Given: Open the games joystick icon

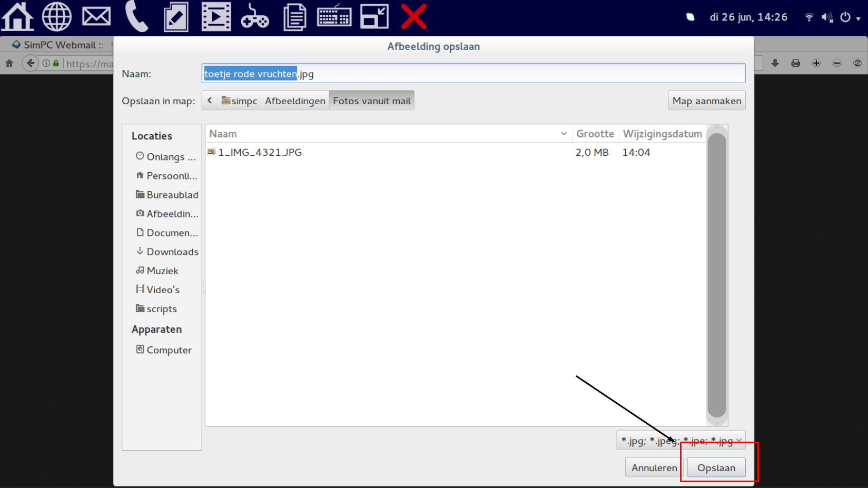Looking at the screenshot, I should (255, 16).
